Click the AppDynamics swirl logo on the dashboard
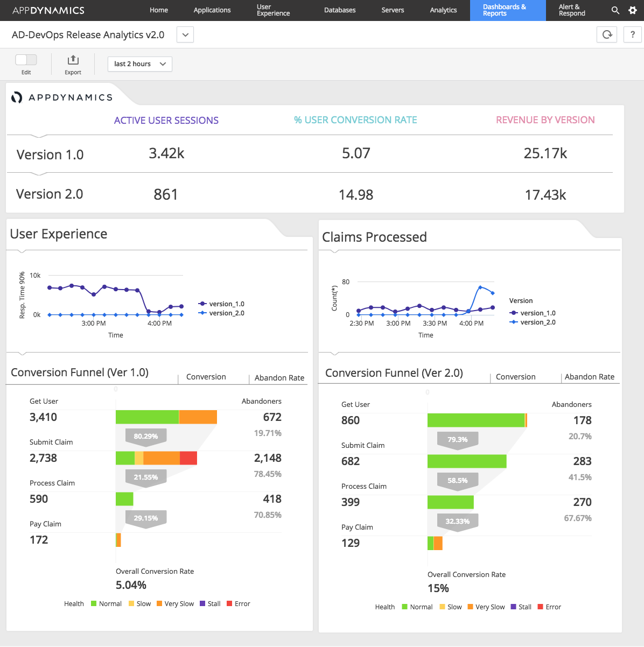Screen dimensions: 644x647 click(17, 97)
